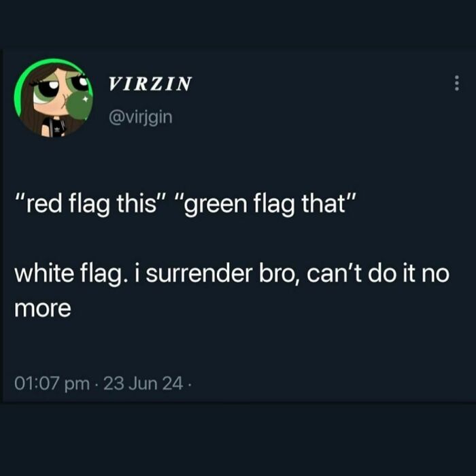Click the 23 Jun 24 date
This screenshot has height=476, width=476.
(143, 383)
